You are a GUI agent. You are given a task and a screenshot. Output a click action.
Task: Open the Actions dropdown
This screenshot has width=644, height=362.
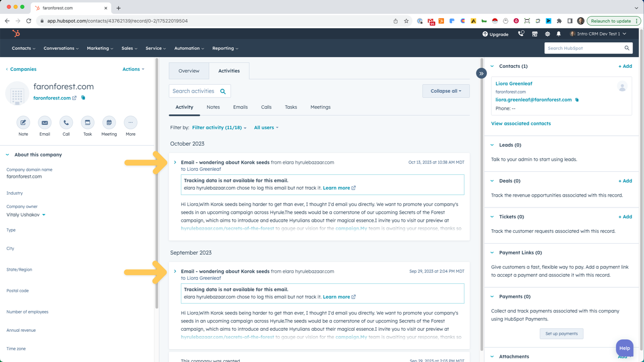pos(133,69)
